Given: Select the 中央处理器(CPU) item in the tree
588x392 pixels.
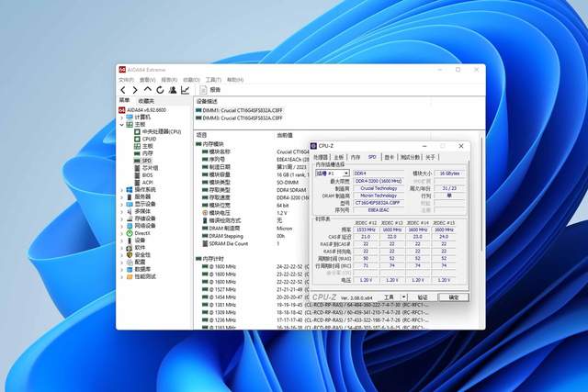Looking at the screenshot, I should (162, 131).
